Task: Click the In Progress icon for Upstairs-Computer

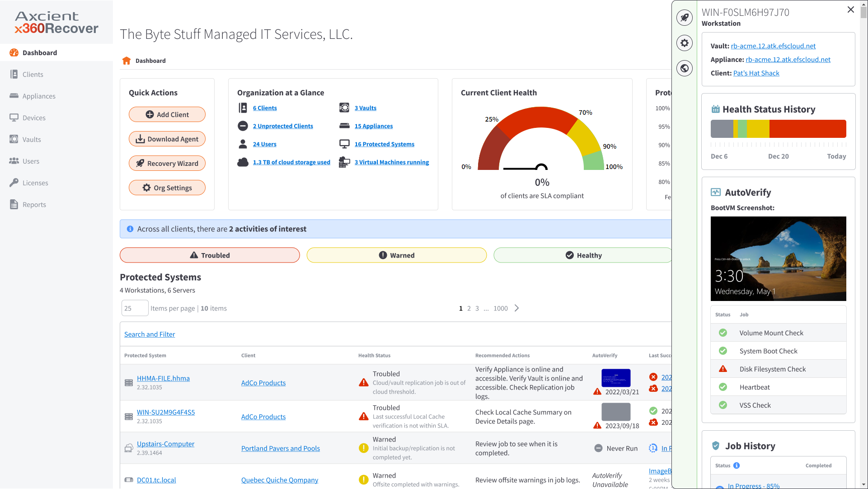Action: pos(653,448)
